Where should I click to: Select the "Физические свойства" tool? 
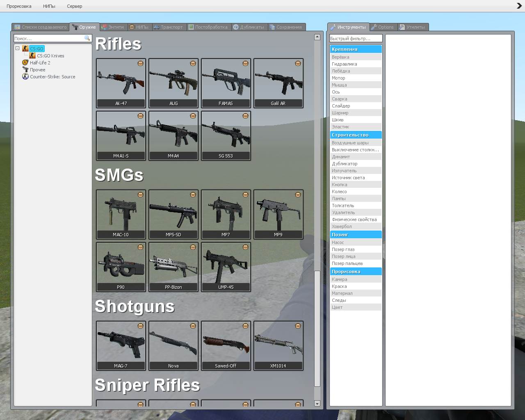356,219
